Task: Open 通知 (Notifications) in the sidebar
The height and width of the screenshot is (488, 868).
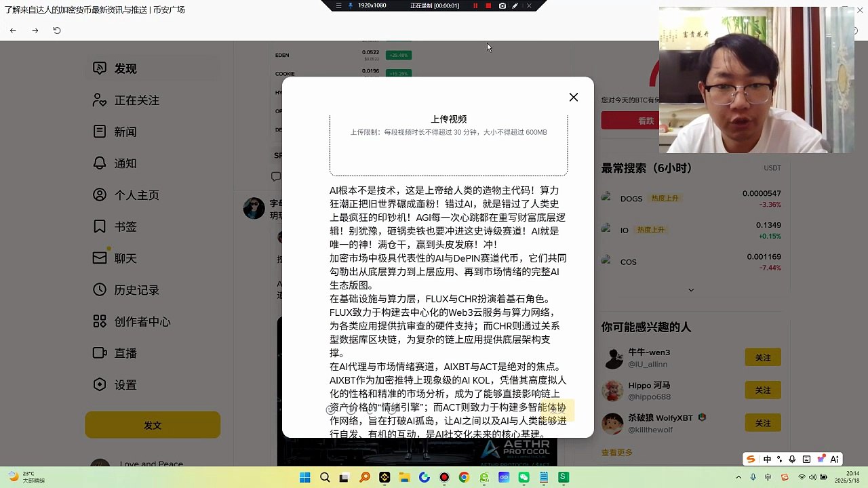Action: (153, 163)
